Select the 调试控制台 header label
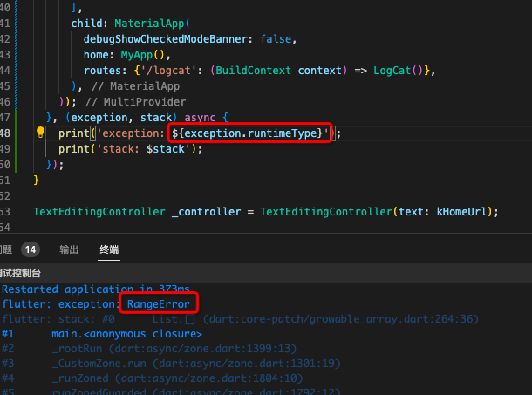Viewport: 532px width, 395px height. click(x=20, y=273)
